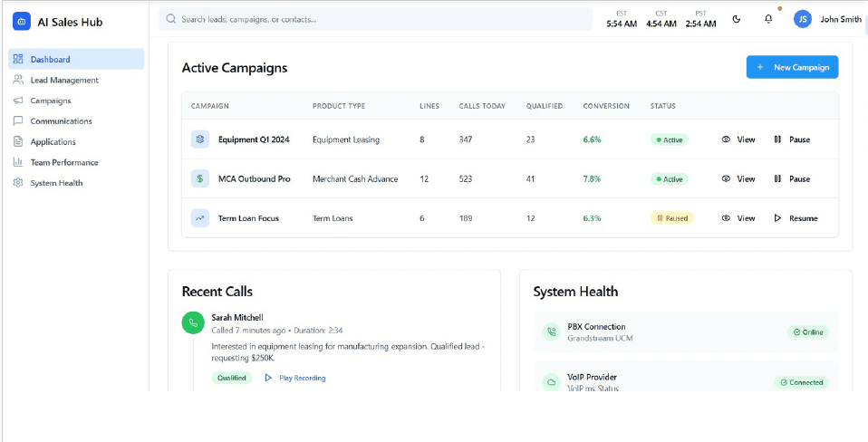
Task: Click the PBX Connection phone icon
Action: (x=551, y=332)
